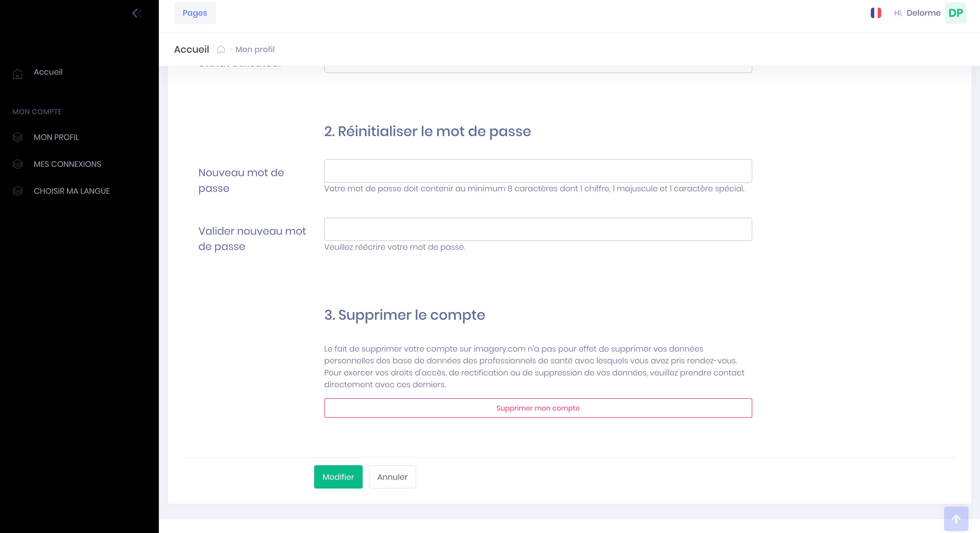The height and width of the screenshot is (533, 980).
Task: Select CHOISIR MA LANGUE menu item
Action: click(72, 191)
